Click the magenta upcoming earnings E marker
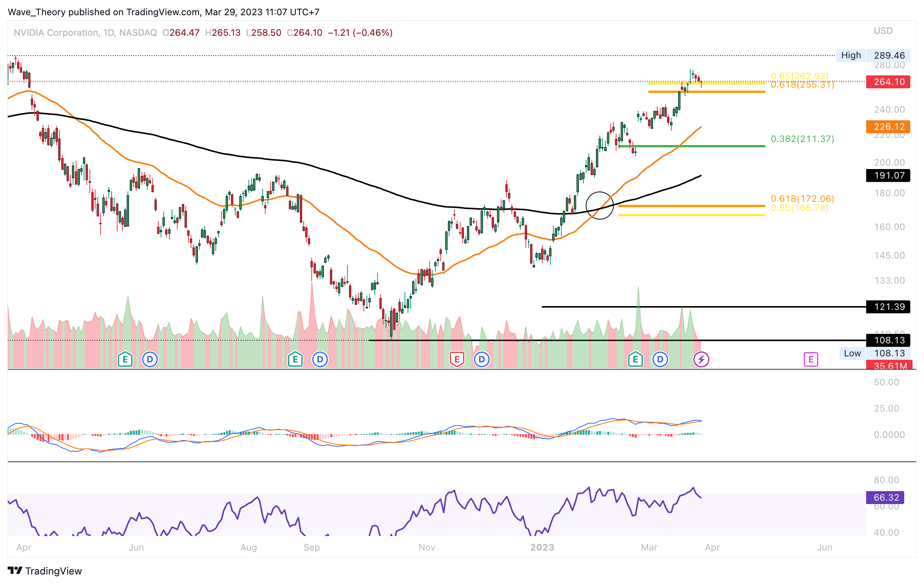 coord(811,359)
